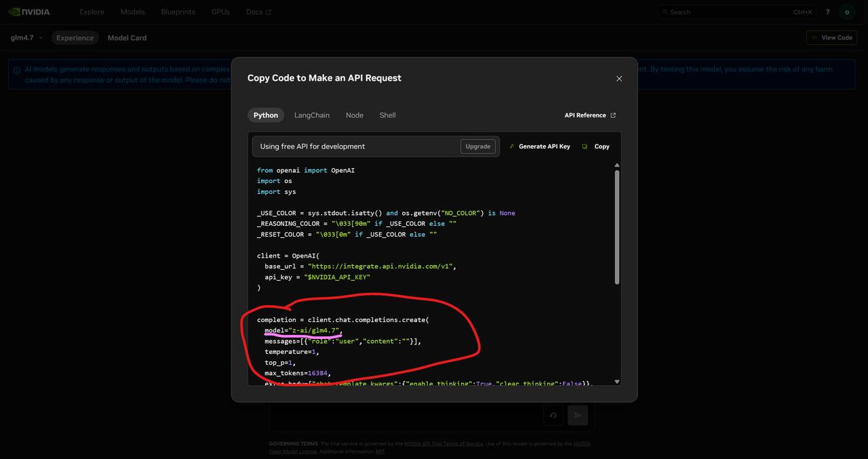Open the Docs external link

(258, 12)
